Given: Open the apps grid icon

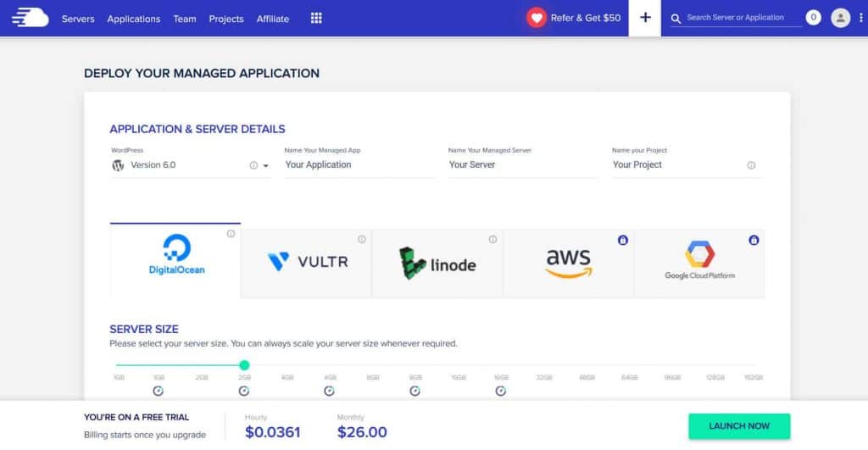Looking at the screenshot, I should (316, 18).
